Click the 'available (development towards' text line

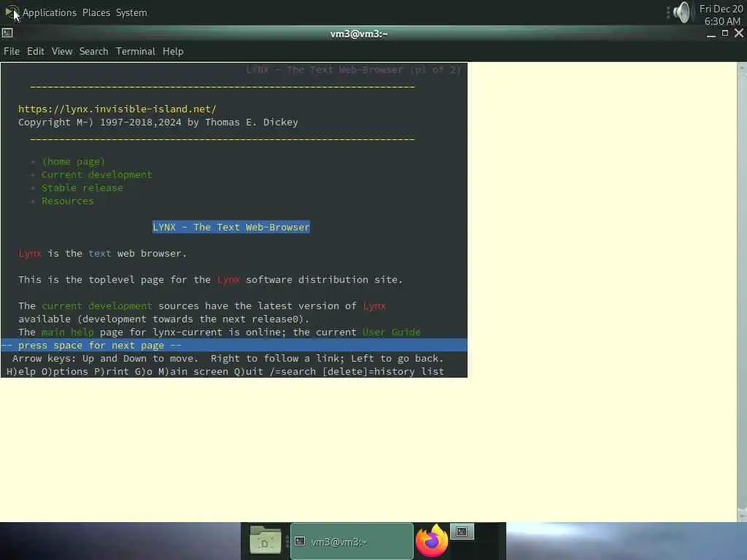click(x=164, y=319)
